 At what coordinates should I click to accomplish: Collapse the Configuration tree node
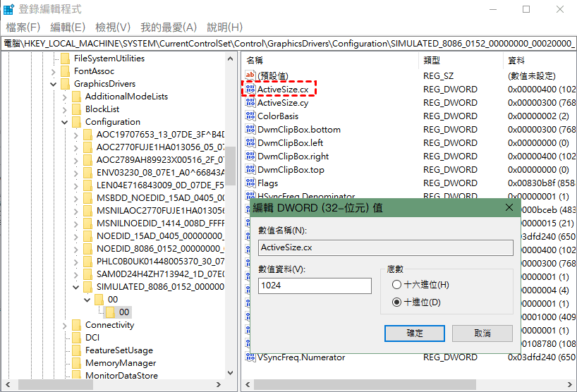pyautogui.click(x=65, y=123)
